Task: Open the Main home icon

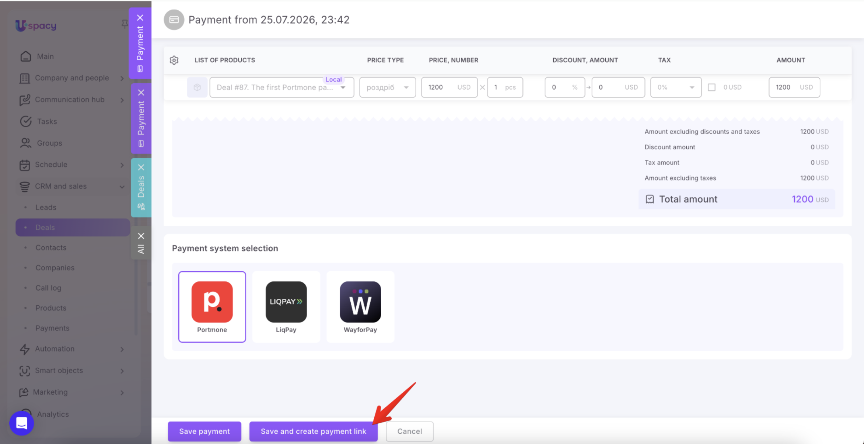Action: [x=26, y=56]
